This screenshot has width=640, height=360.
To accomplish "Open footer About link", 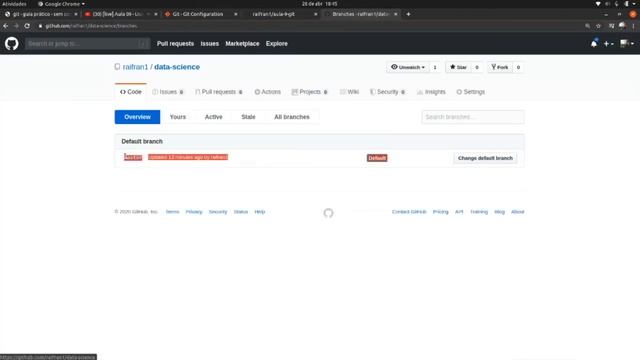I will click(x=518, y=212).
